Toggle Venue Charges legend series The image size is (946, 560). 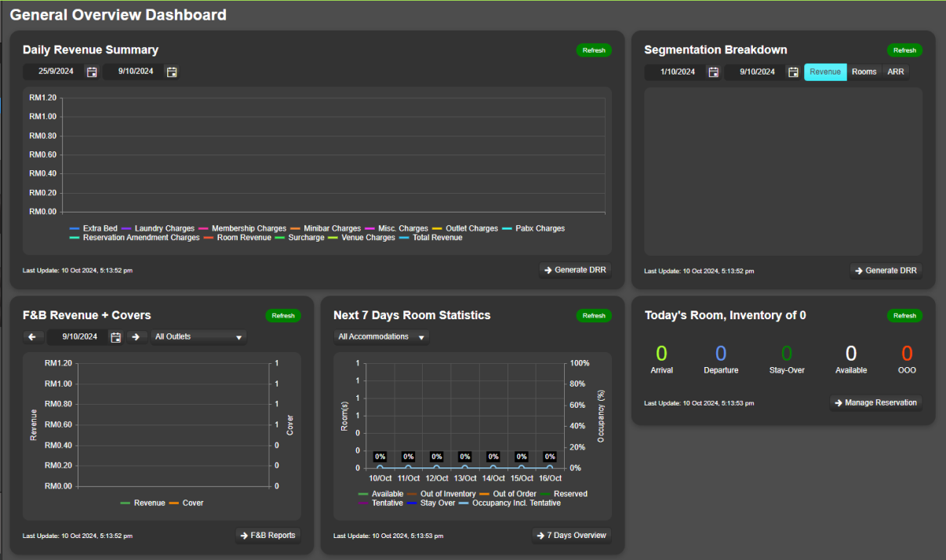tap(361, 238)
